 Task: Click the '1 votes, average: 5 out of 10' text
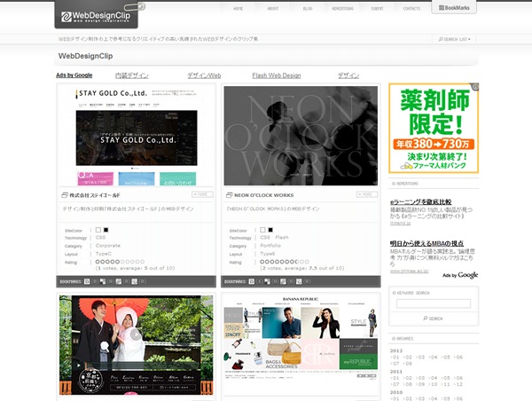(x=135, y=268)
